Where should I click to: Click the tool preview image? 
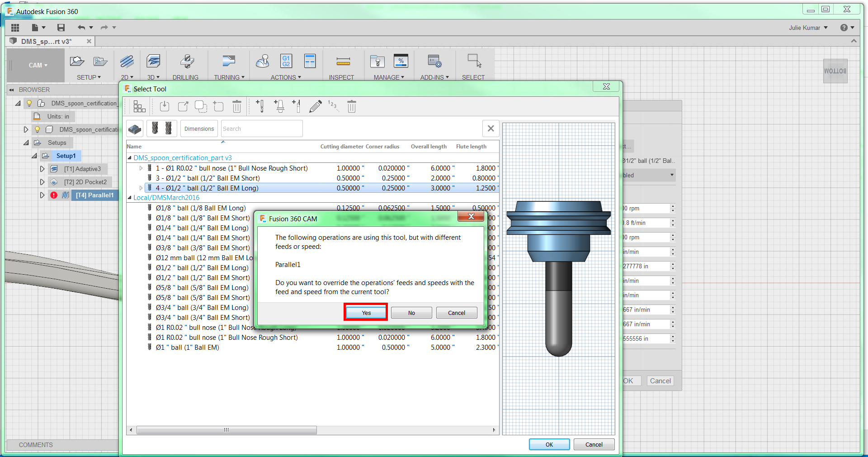tap(558, 279)
